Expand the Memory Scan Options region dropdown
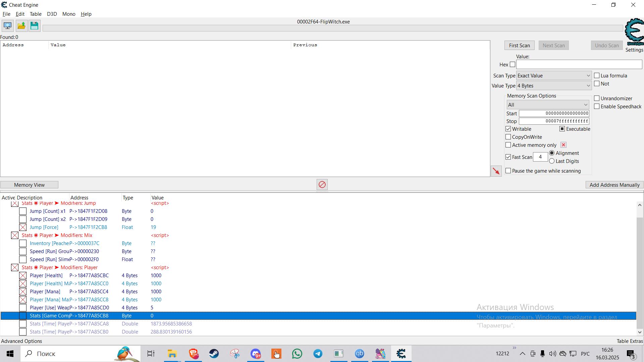The image size is (644, 362). coord(547,105)
